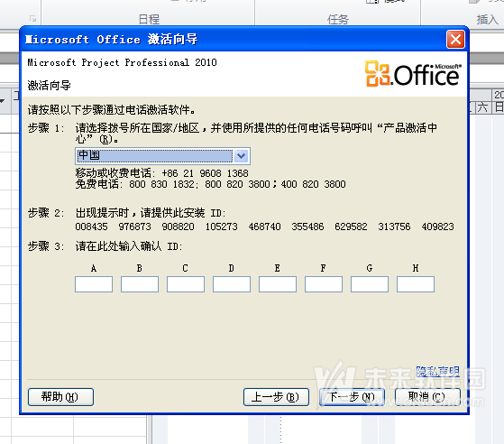Click the 帮助(H) help button
Screen dimensions: 504x444
(60, 397)
